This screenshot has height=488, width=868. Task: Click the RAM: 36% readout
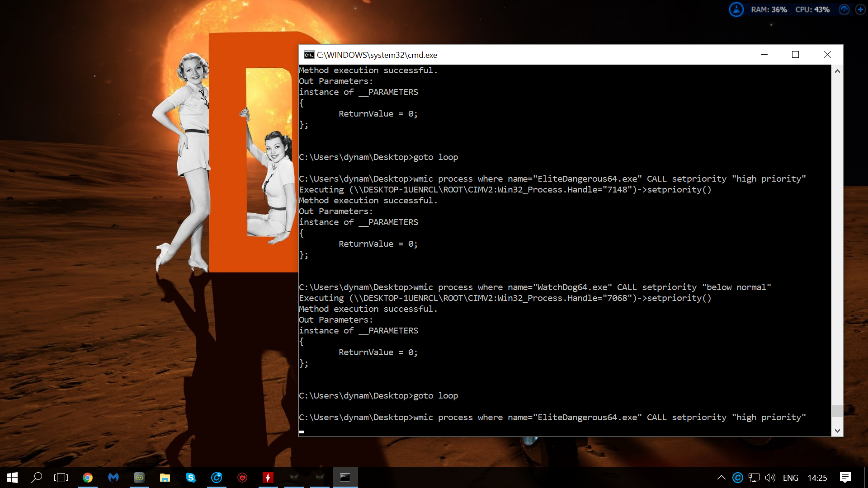click(769, 9)
